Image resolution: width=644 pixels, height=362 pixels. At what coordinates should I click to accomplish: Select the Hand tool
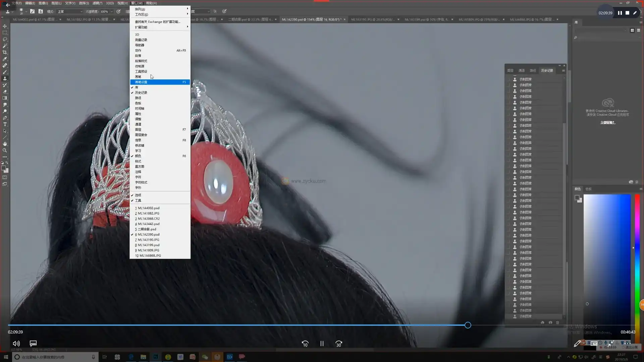click(x=5, y=144)
